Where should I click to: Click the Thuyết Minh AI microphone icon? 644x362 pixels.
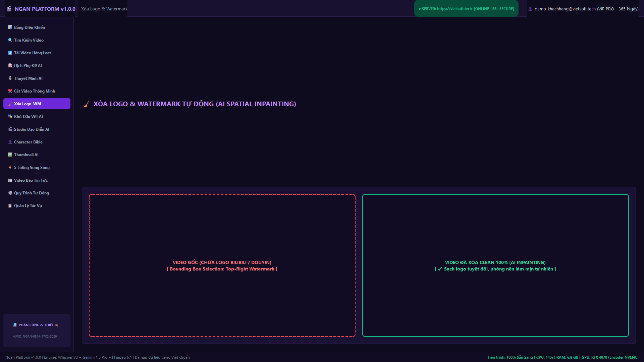point(10,78)
